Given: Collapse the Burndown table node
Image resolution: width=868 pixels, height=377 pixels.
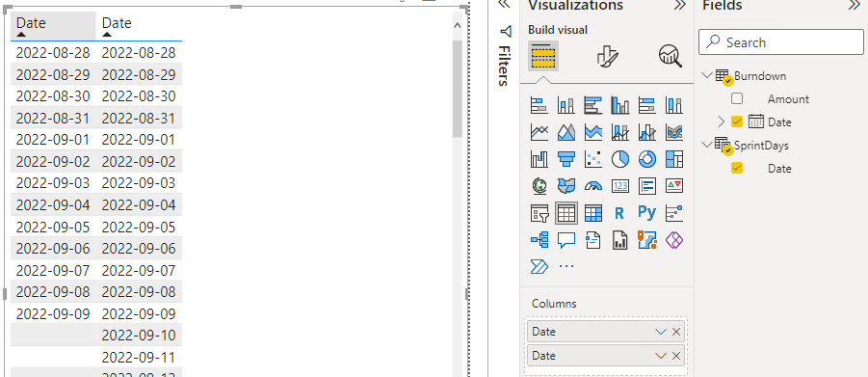Looking at the screenshot, I should 706,75.
